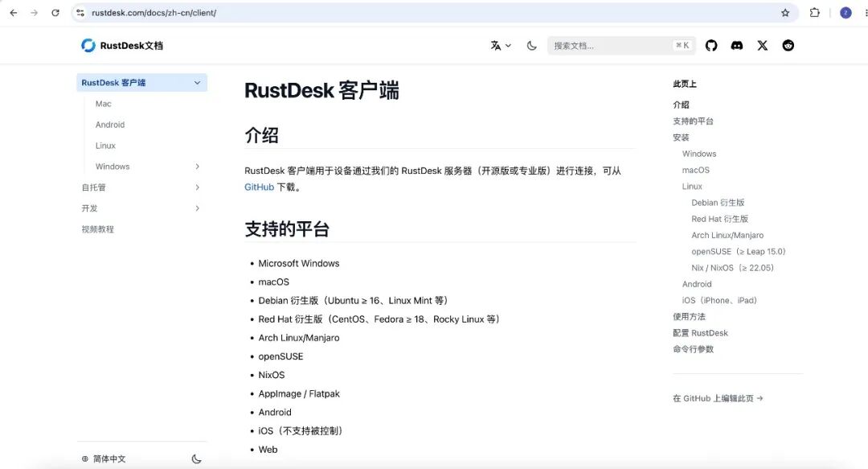
Task: Open the browser profile avatar
Action: click(x=845, y=13)
